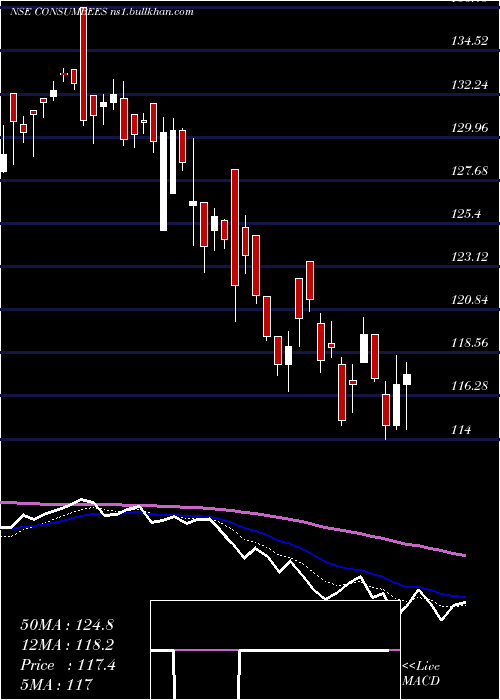This screenshot has width=500, height=700.
Task: Select the 116.28 price axis label
Action: coord(470,387)
